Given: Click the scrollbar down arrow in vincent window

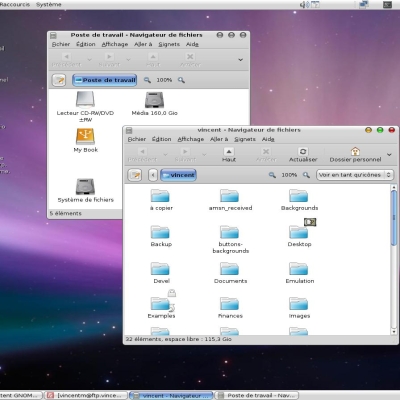Looking at the screenshot, I should coord(394,331).
